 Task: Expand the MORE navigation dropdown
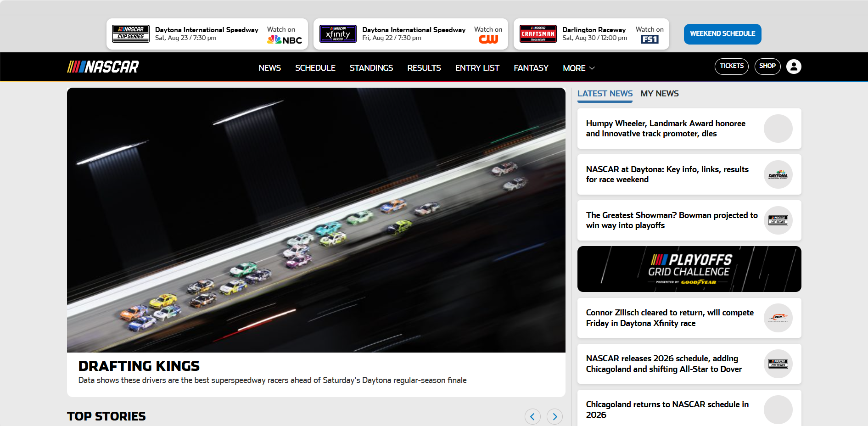578,68
